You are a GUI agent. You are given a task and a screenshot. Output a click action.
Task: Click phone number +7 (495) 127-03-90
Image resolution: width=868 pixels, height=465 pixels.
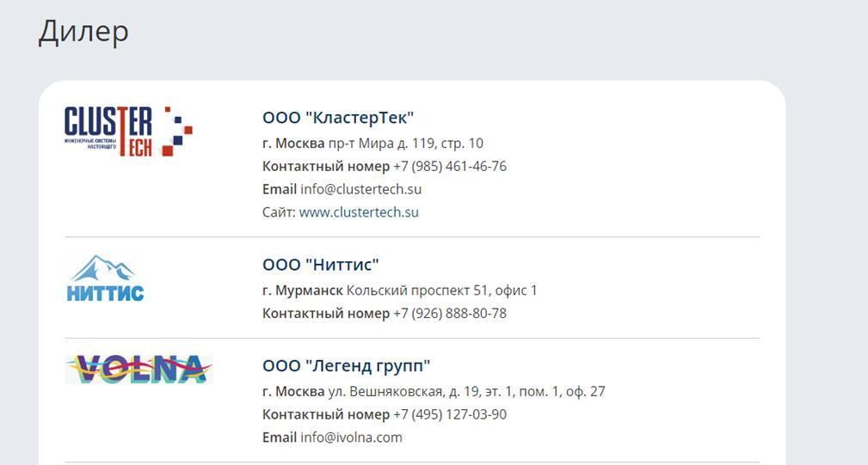[450, 414]
